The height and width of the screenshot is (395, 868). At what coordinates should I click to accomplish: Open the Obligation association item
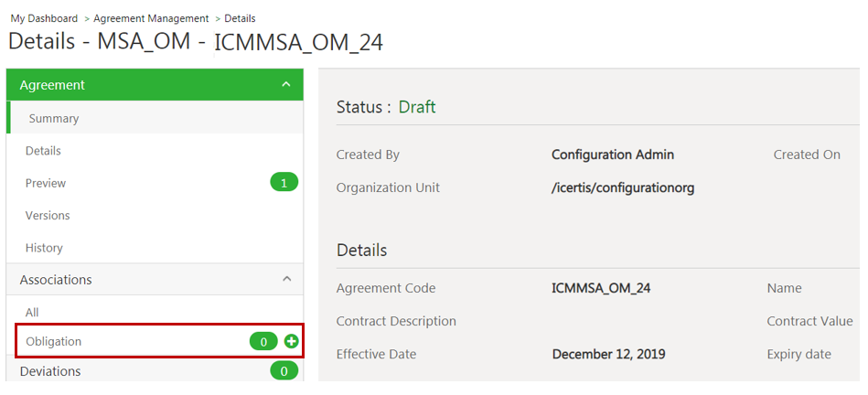[54, 341]
